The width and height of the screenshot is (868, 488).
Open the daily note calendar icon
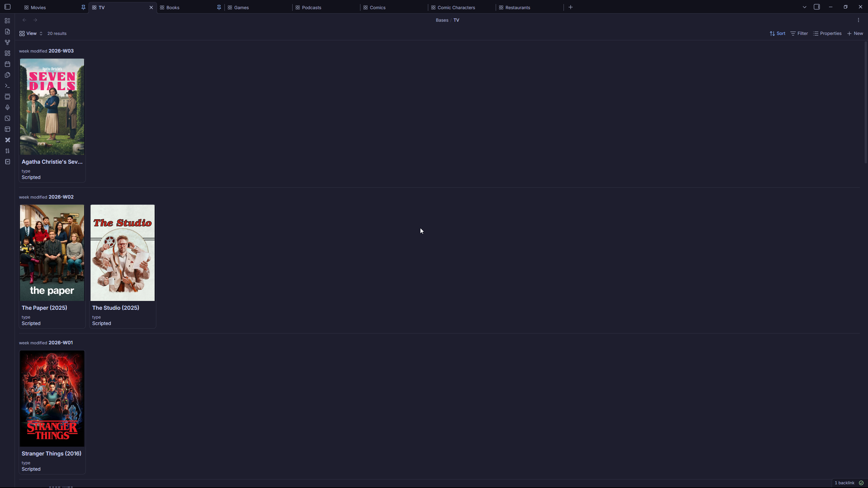[x=7, y=64]
